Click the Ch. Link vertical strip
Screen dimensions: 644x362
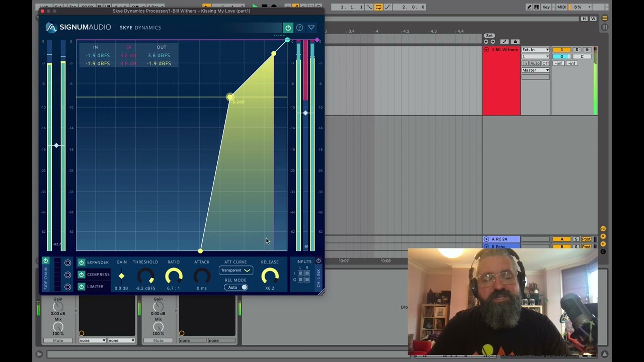[318, 278]
